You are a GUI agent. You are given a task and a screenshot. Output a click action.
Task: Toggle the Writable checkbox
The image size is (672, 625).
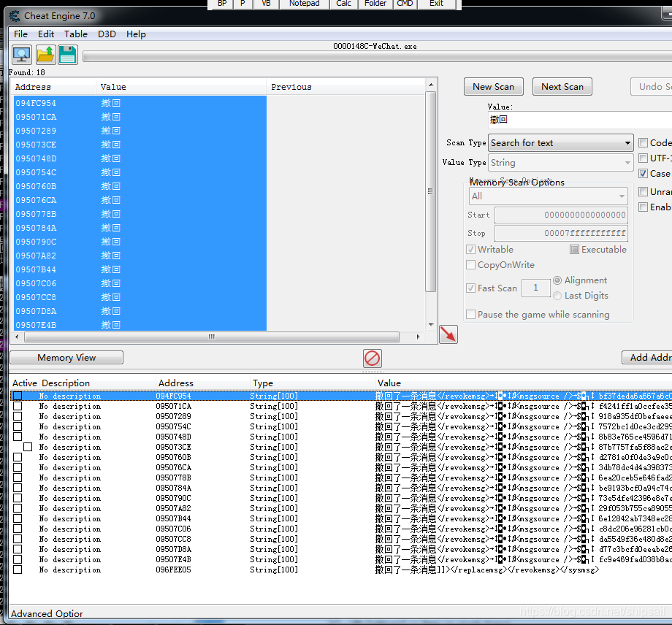(470, 250)
